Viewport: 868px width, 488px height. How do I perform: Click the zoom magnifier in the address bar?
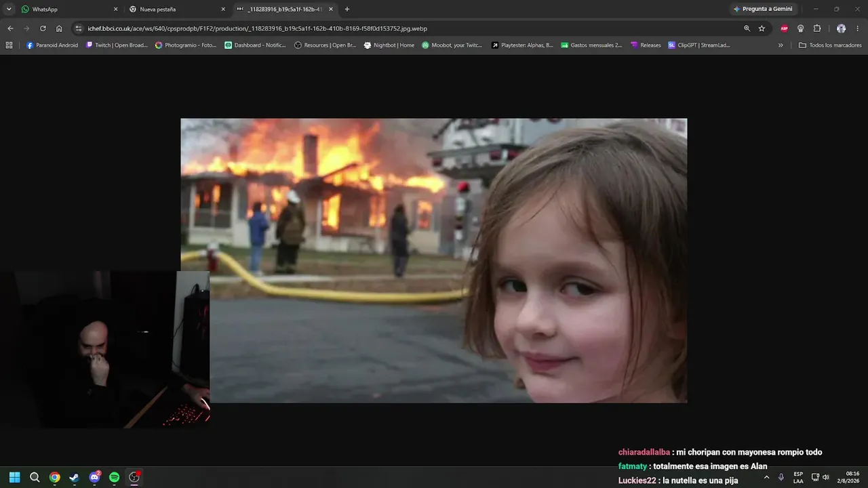(747, 28)
